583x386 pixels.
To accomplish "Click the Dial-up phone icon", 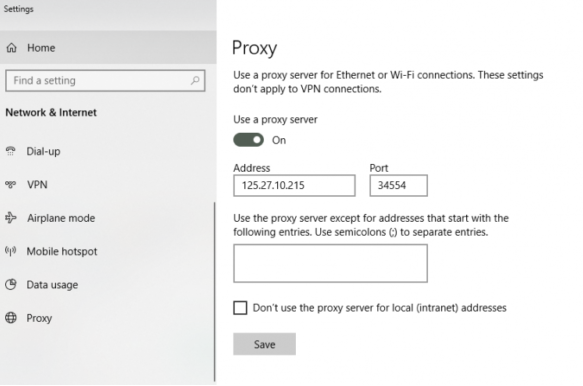I will point(11,151).
